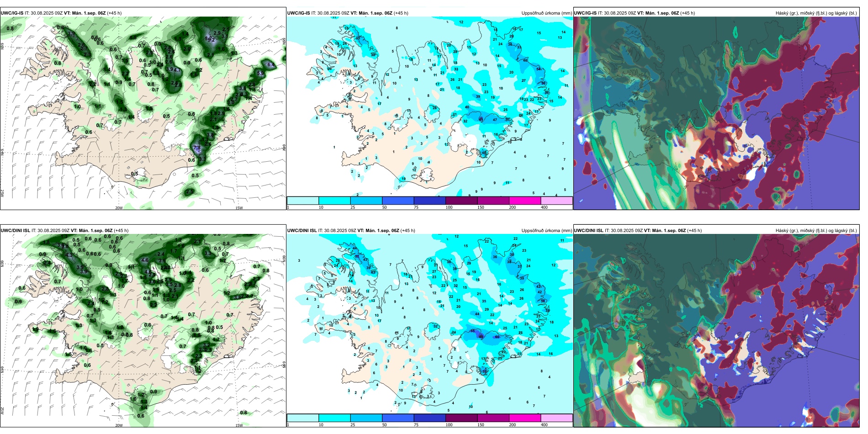The image size is (868, 434).
Task: Click the 100–150 mm dark purple swatch in the top legend
Action: [461, 201]
